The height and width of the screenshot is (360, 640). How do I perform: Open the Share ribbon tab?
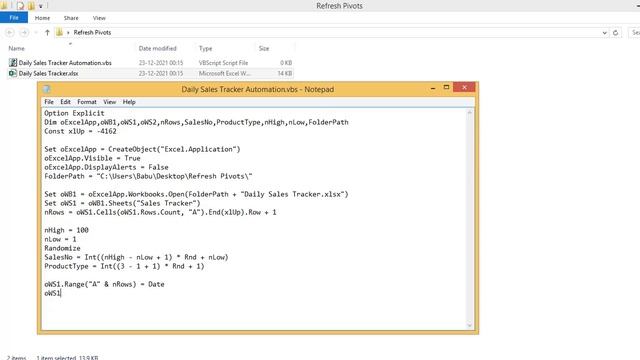pos(71,18)
